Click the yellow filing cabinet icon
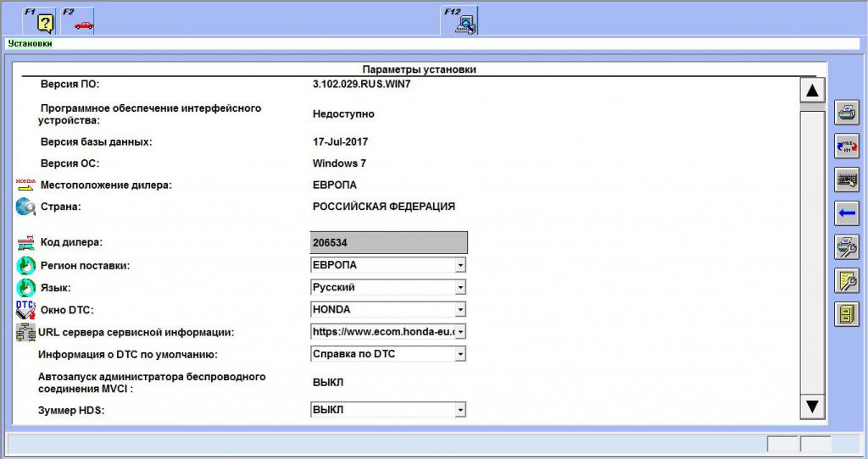This screenshot has width=868, height=459. pyautogui.click(x=847, y=314)
